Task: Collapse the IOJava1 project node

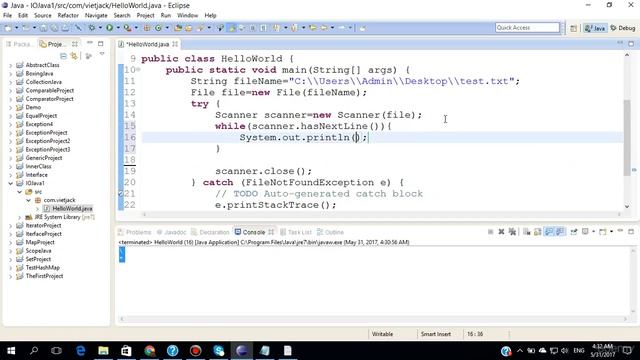Action: [x=11, y=183]
